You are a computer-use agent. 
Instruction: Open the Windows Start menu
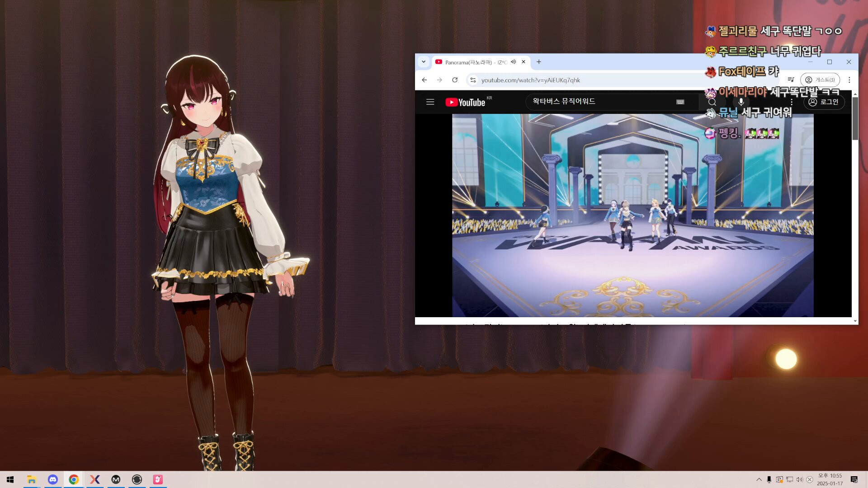point(10,479)
